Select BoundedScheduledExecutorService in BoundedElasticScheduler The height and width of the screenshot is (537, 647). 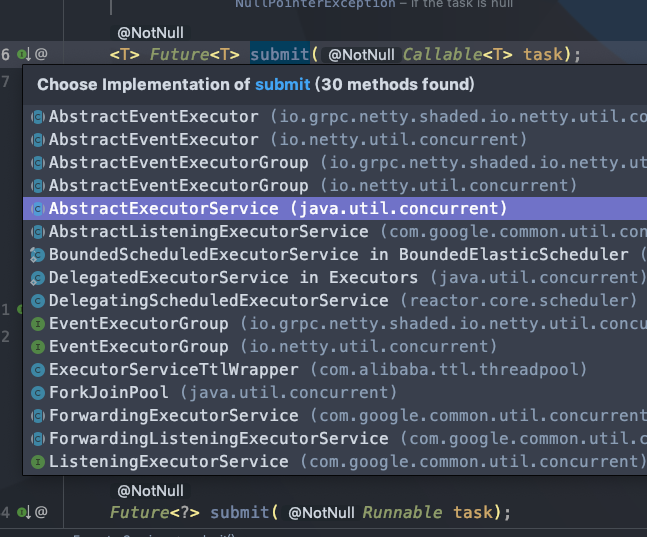click(335, 255)
